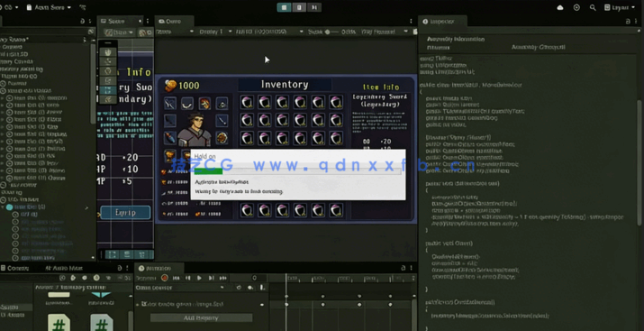Go to next keyframe in Animation
Image resolution: width=644 pixels, height=331 pixels.
coord(211,278)
